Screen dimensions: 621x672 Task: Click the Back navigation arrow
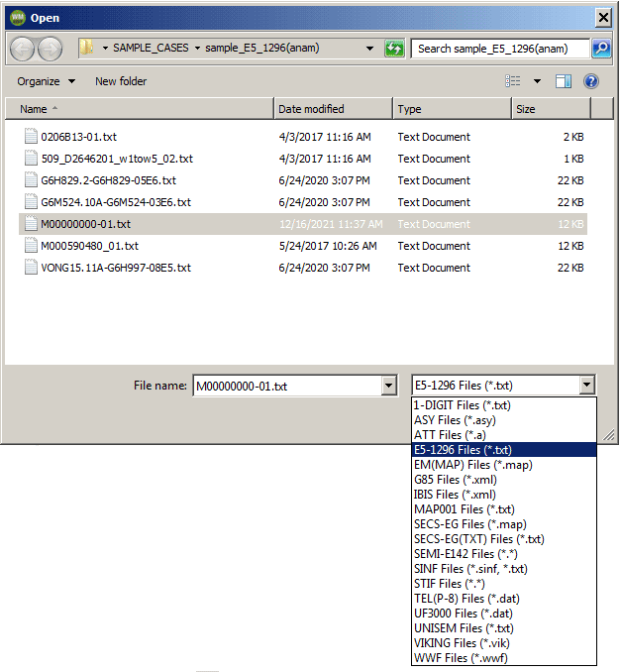tap(22, 49)
